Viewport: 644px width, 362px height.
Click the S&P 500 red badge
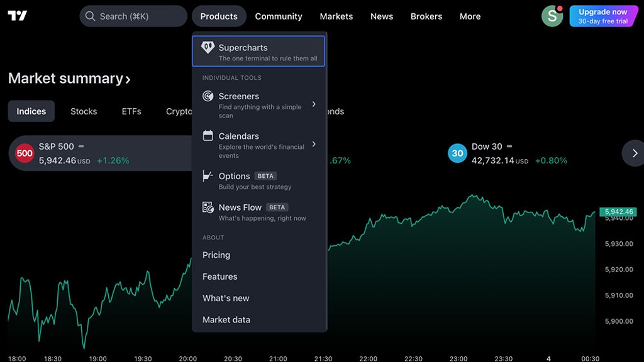coord(25,153)
